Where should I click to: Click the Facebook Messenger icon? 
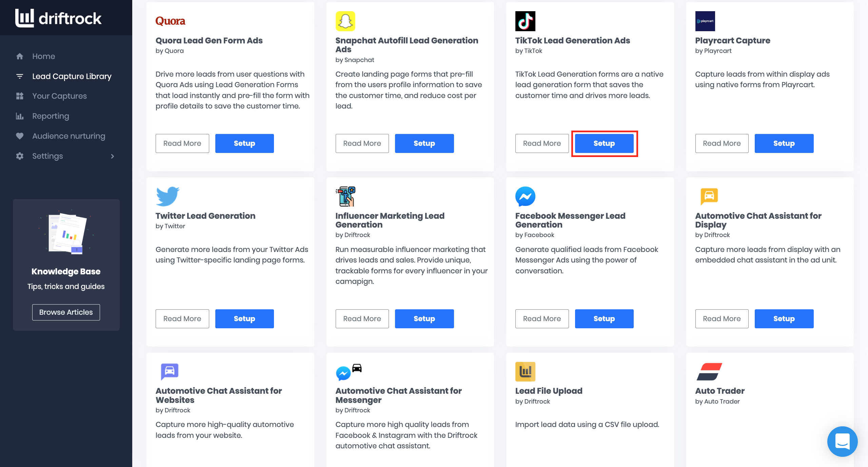click(525, 196)
